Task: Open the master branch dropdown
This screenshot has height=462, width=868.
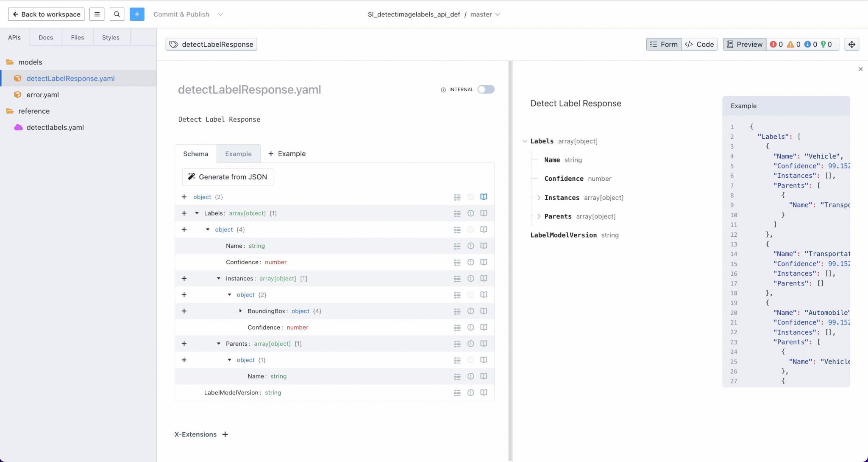Action: click(x=485, y=14)
